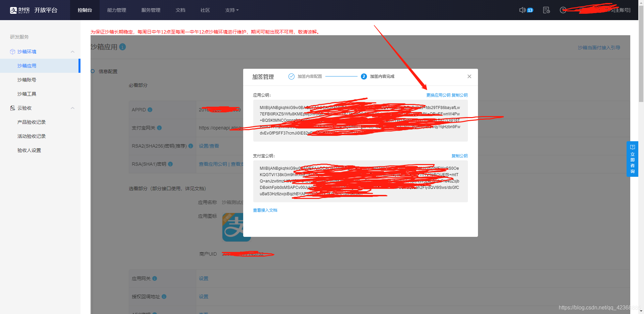Click the 立即咨询 side button
644x314 pixels.
pyautogui.click(x=632, y=159)
